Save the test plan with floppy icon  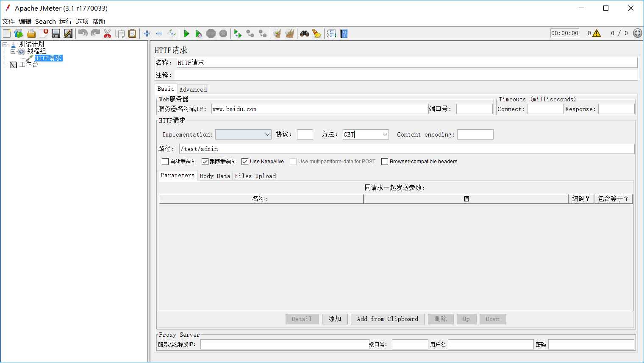(56, 34)
